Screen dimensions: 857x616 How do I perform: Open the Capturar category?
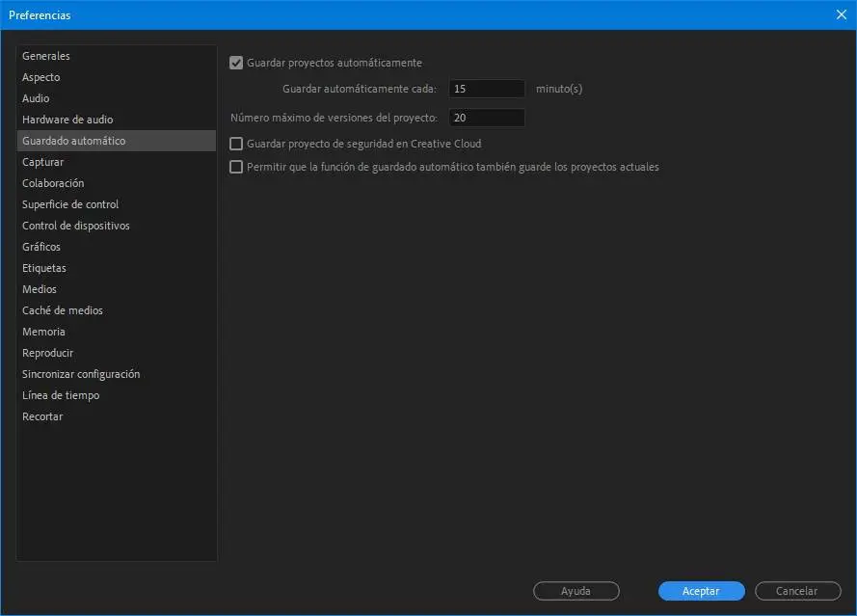[117, 162]
